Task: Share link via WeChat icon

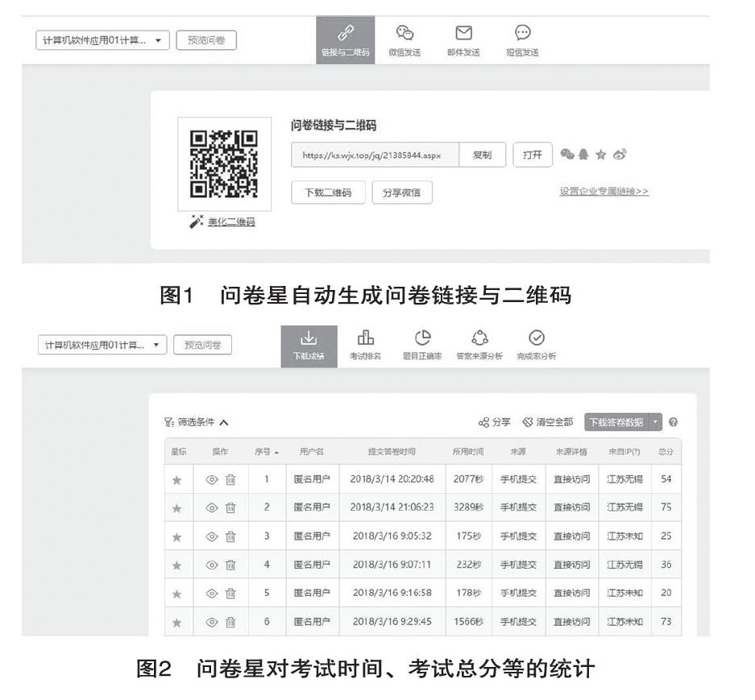Action: click(567, 154)
